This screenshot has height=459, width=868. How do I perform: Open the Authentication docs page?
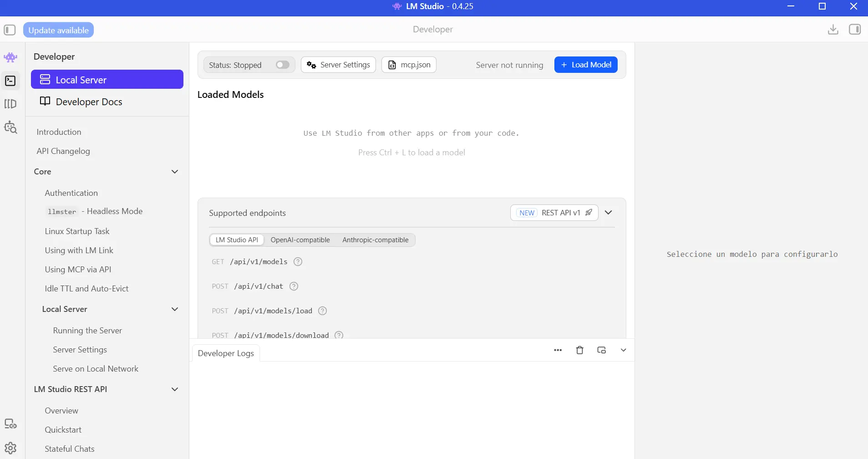[71, 193]
